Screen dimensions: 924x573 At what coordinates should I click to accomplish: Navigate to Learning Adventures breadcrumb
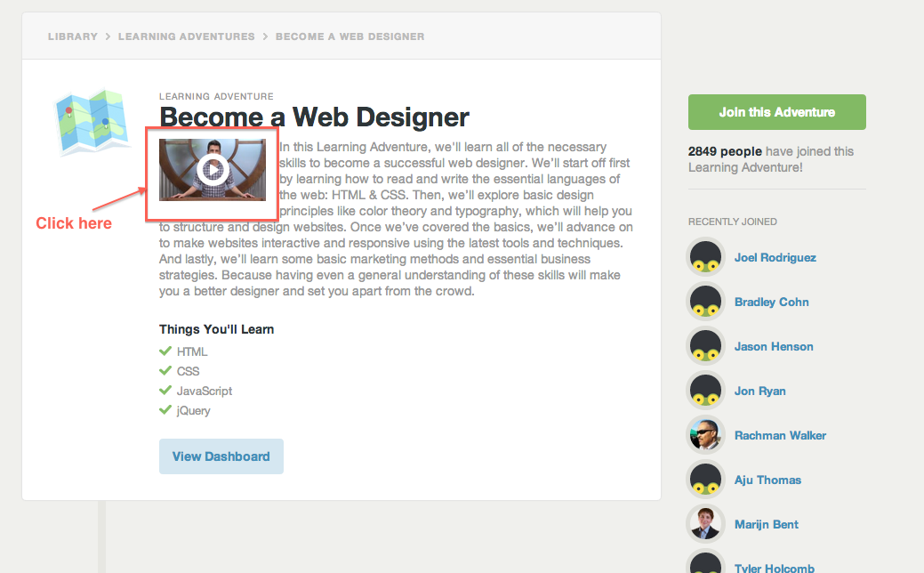click(186, 36)
